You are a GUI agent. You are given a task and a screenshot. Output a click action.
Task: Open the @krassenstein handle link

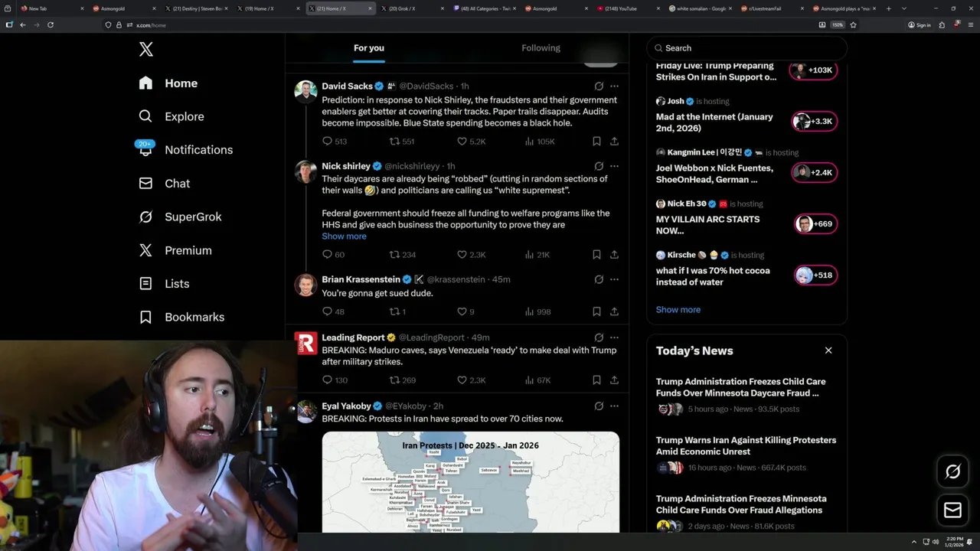click(x=456, y=279)
